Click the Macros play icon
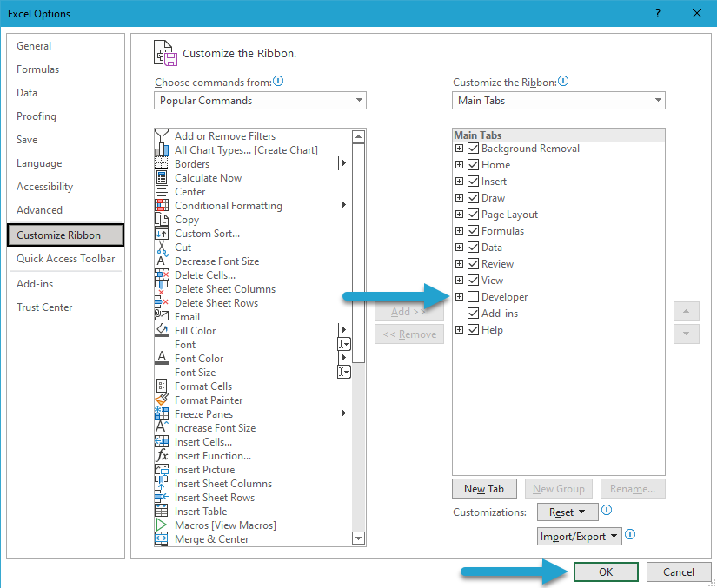This screenshot has height=588, width=717. click(162, 525)
